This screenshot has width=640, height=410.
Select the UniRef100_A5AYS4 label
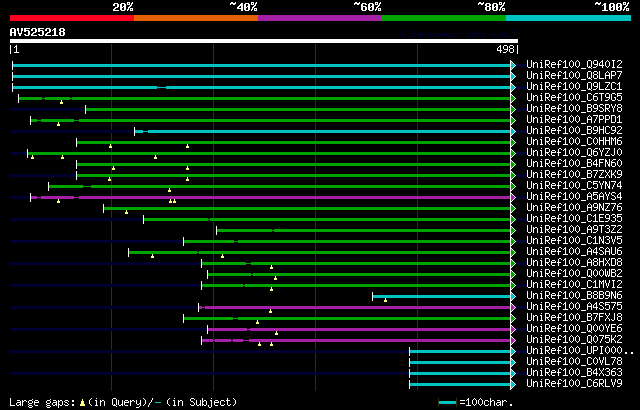tap(574, 197)
